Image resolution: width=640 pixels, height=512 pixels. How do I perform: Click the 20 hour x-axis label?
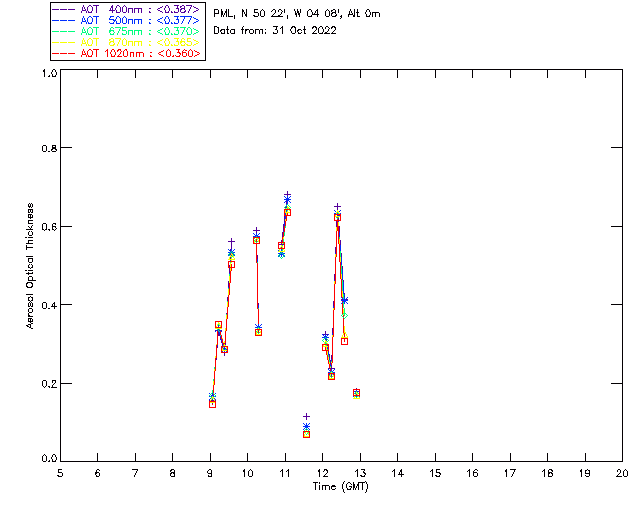click(x=622, y=473)
